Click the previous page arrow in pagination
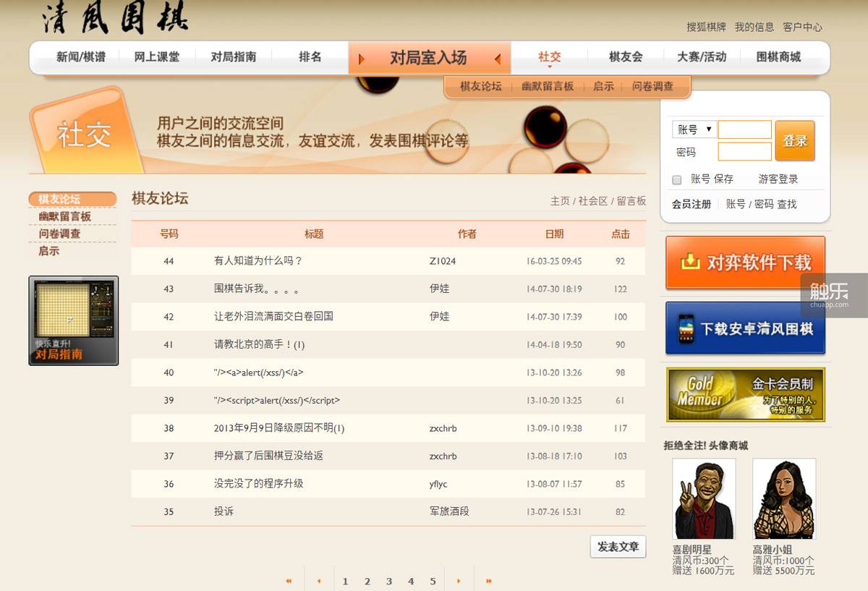868x591 pixels. (x=319, y=581)
